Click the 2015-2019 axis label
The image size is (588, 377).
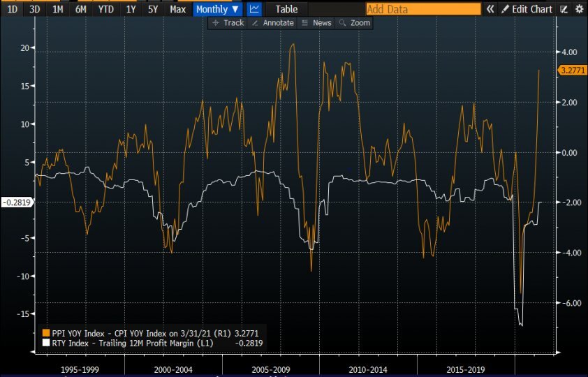click(465, 369)
